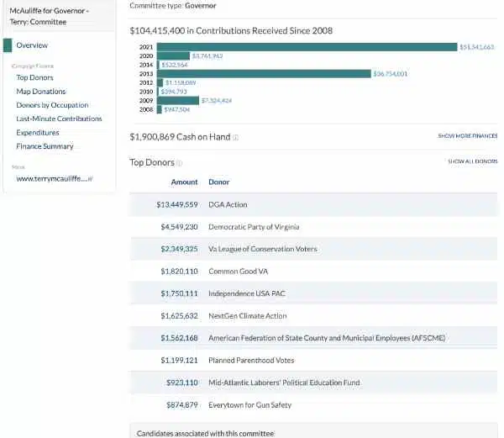Click the info icon beside Cash on Hand
The width and height of the screenshot is (504, 438).
(235, 137)
